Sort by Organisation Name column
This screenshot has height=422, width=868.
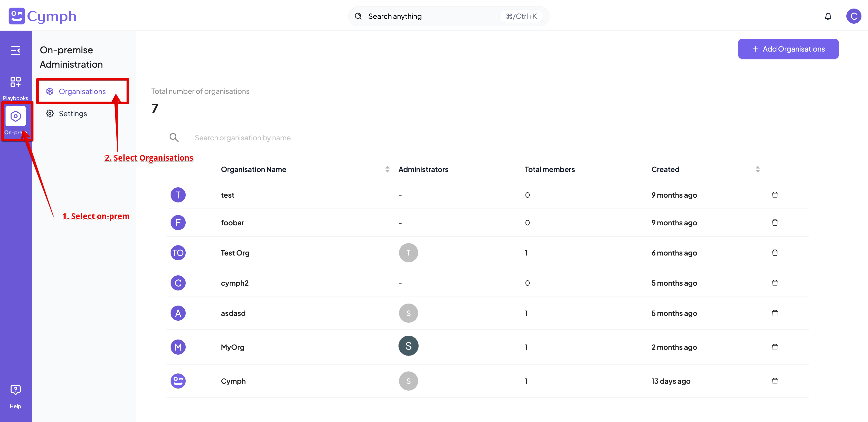click(387, 170)
